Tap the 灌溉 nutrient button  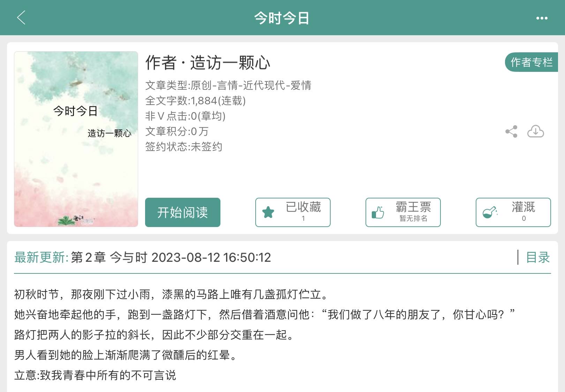pos(513,212)
